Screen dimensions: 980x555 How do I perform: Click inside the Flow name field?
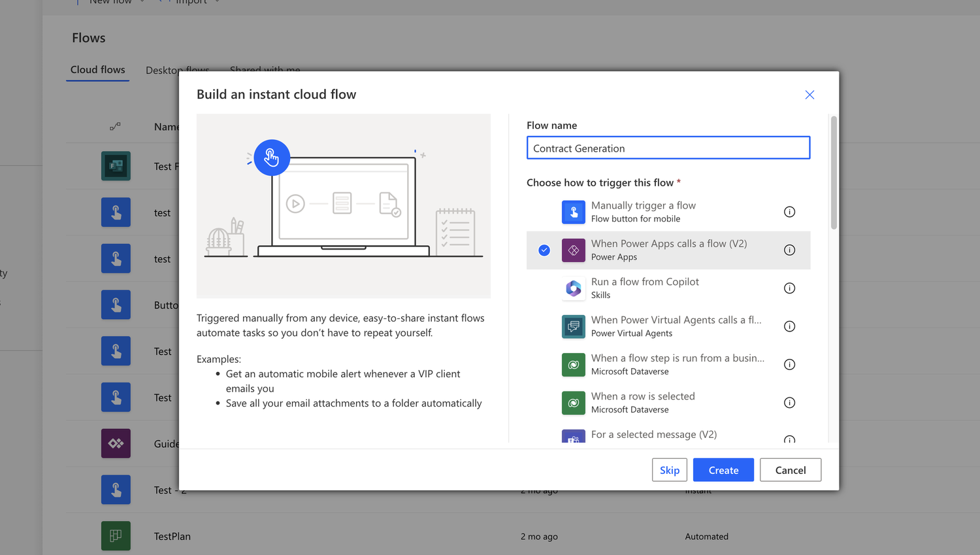point(668,148)
